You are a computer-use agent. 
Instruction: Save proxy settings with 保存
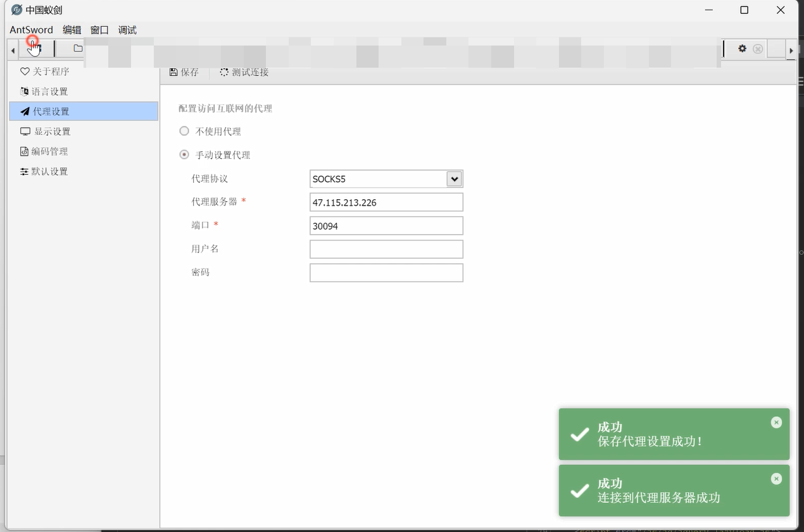pyautogui.click(x=184, y=72)
